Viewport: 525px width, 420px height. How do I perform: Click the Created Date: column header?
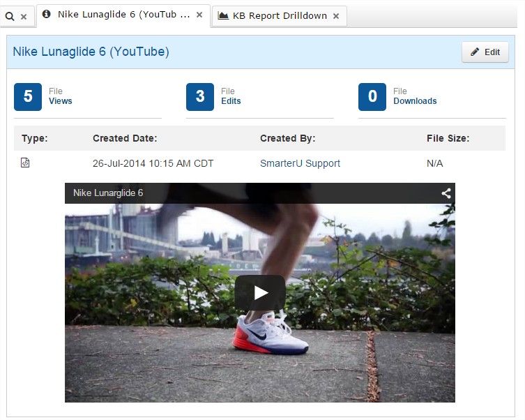(125, 138)
